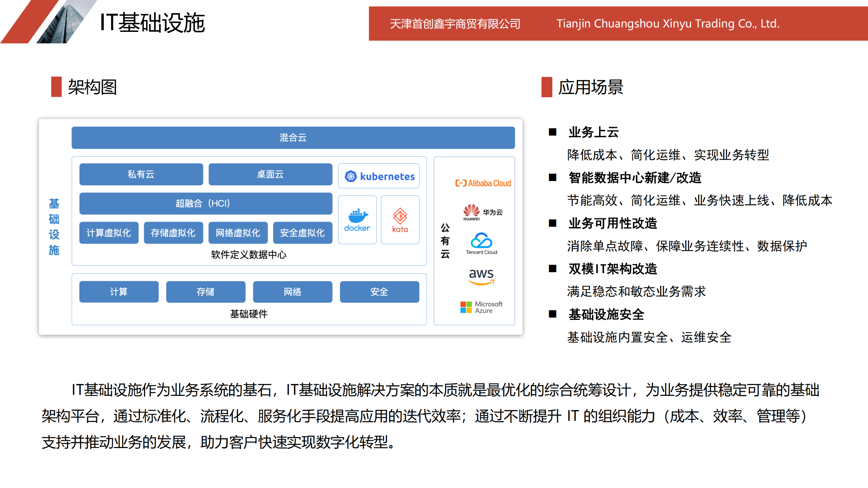This screenshot has height=488, width=868.
Task: Click the kubernetes logo box
Action: tap(378, 176)
